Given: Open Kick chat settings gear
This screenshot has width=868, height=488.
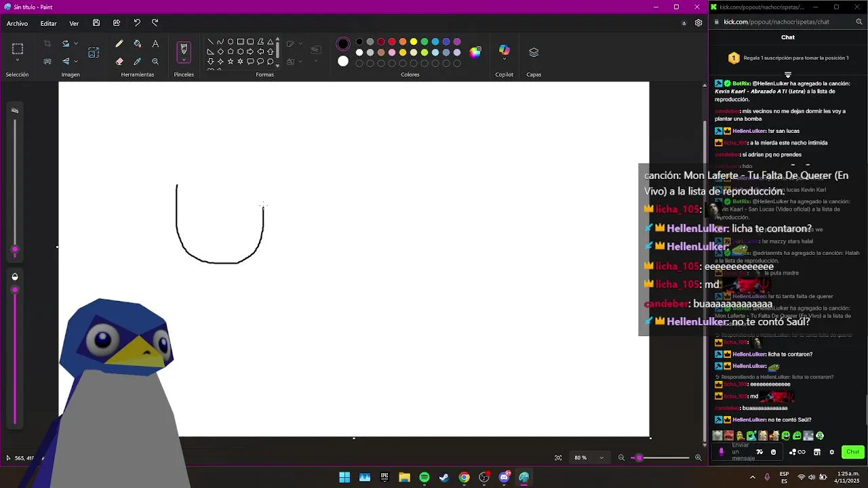Looking at the screenshot, I should tap(831, 452).
